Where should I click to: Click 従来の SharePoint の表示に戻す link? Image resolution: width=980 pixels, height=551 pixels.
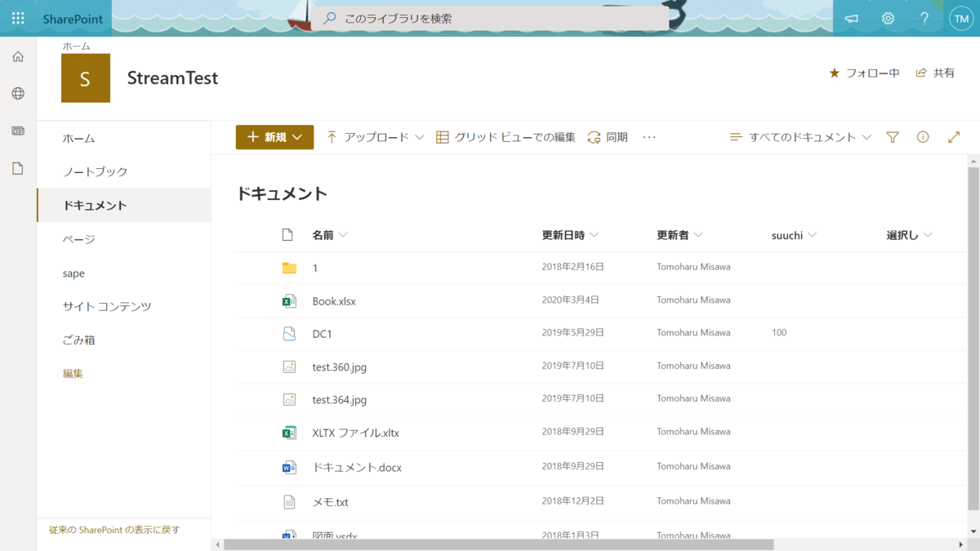[114, 530]
